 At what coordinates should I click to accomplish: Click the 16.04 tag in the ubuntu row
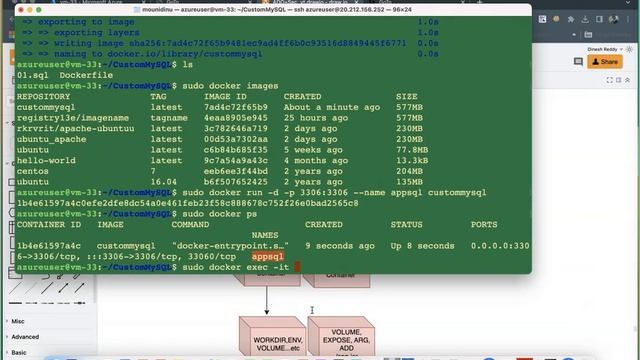[164, 182]
